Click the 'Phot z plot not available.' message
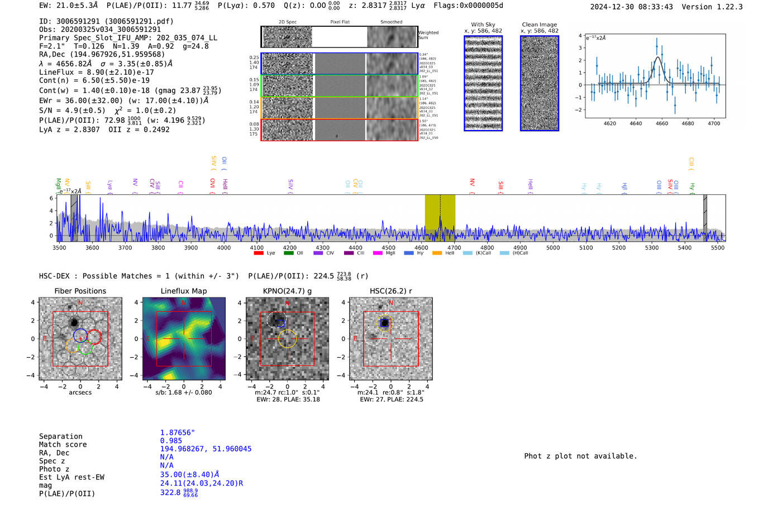Viewport: 782px width, 532px height. [x=580, y=456]
